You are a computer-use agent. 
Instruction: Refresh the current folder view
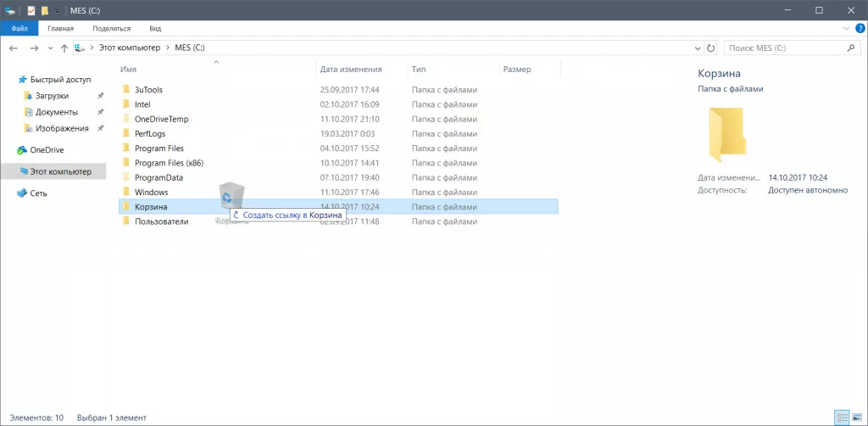point(710,48)
